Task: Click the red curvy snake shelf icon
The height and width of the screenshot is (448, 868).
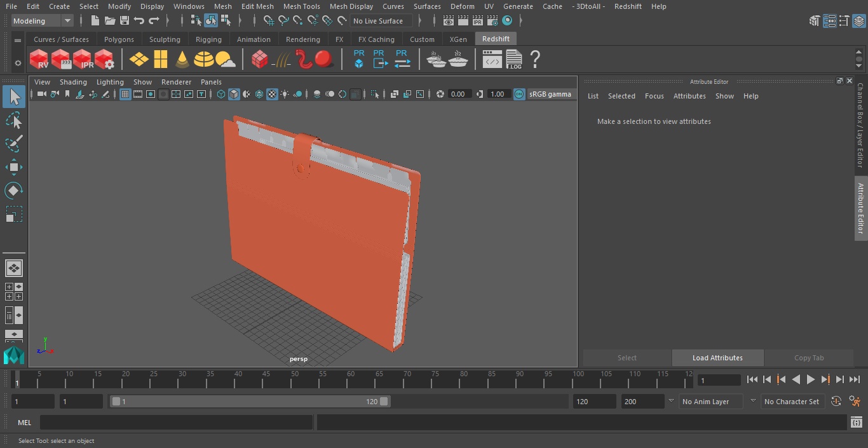Action: (x=304, y=60)
